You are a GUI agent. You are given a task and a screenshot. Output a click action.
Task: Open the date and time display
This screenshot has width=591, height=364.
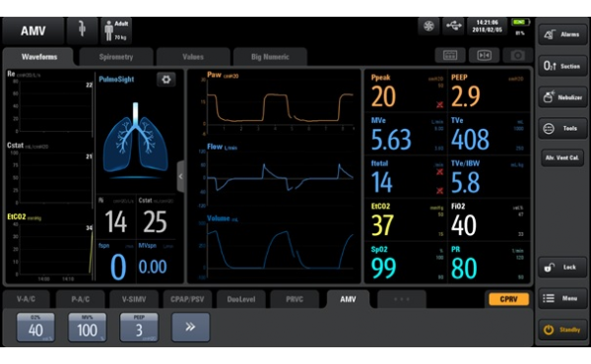coord(487,27)
